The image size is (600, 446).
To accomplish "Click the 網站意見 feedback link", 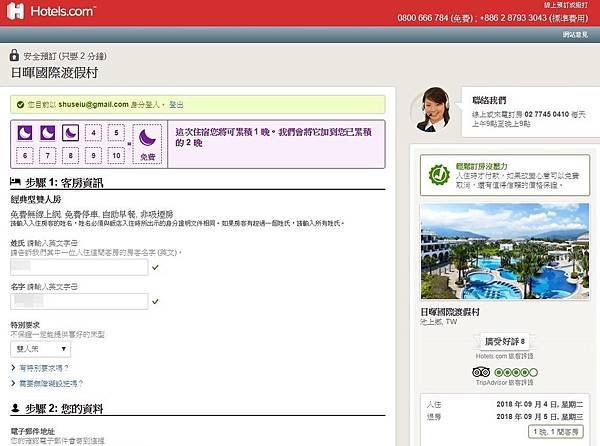I will click(575, 35).
